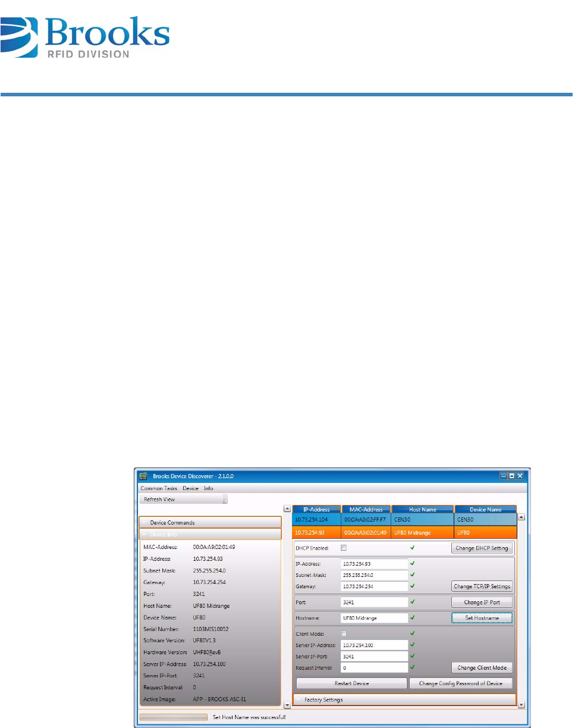
Task: Click the Change TCP/IP Settings button
Action: point(482,586)
